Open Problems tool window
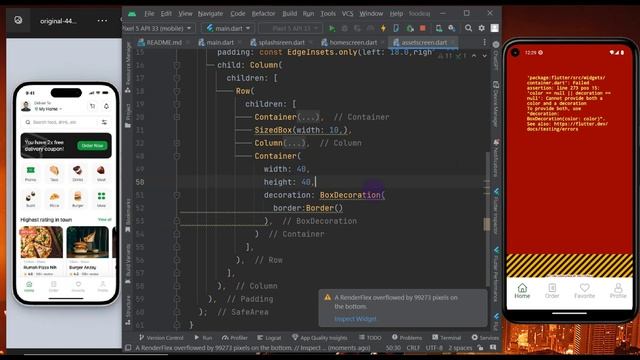640x360 pixels. tap(407, 338)
